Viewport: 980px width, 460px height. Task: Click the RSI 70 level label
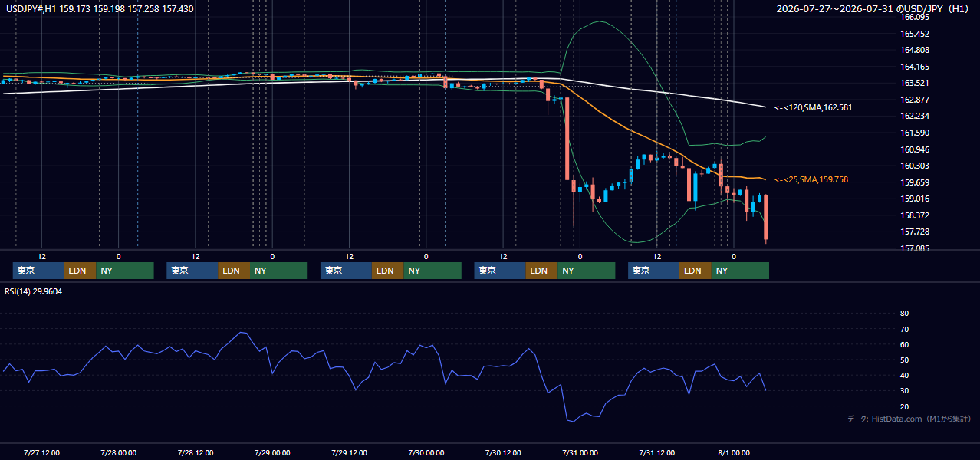904,329
